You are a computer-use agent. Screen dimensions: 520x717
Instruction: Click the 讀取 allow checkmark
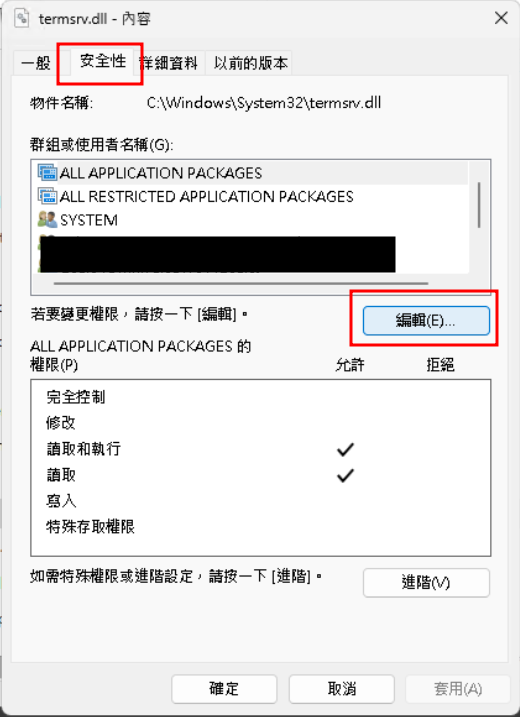click(345, 476)
